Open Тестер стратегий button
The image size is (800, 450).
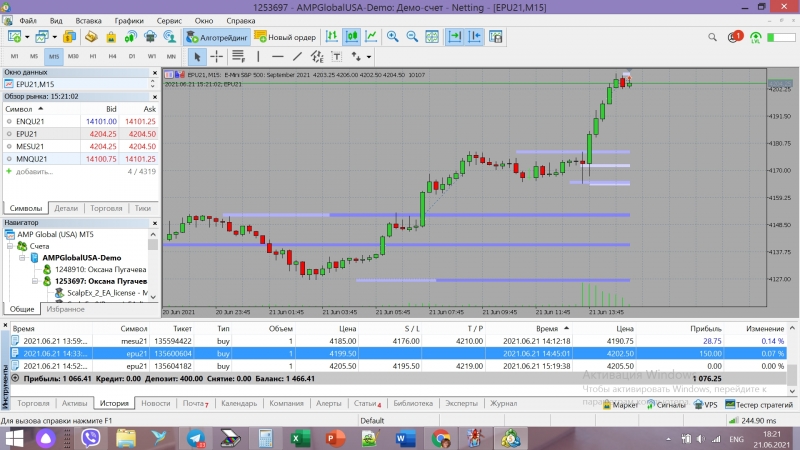point(759,405)
